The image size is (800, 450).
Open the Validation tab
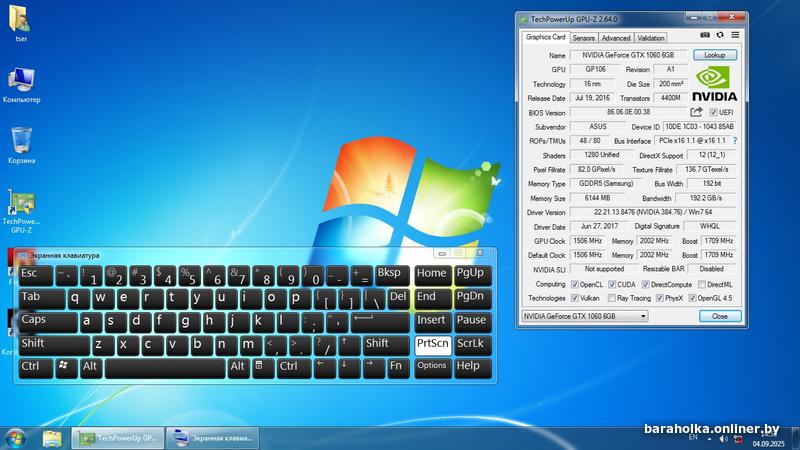coord(650,38)
